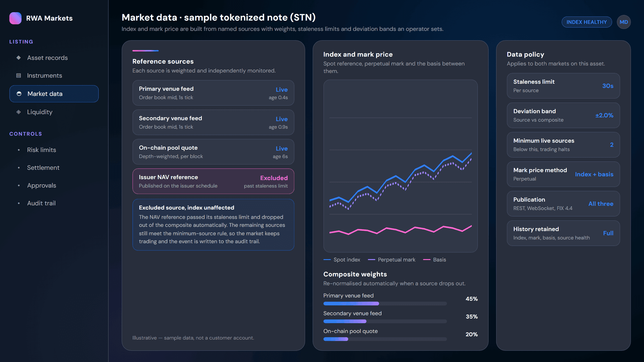Viewport: 644px width, 362px height.
Task: Open Asset records in the sidebar
Action: coord(54,58)
